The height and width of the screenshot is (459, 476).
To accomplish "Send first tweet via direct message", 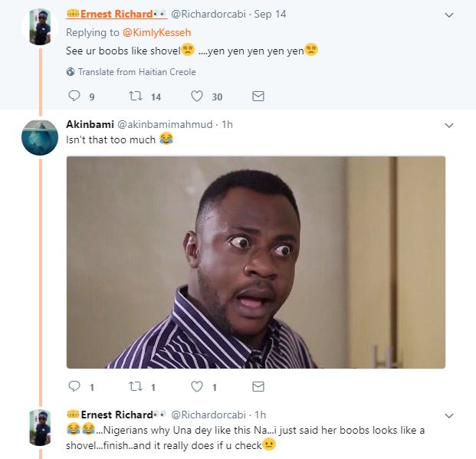I will point(258,97).
